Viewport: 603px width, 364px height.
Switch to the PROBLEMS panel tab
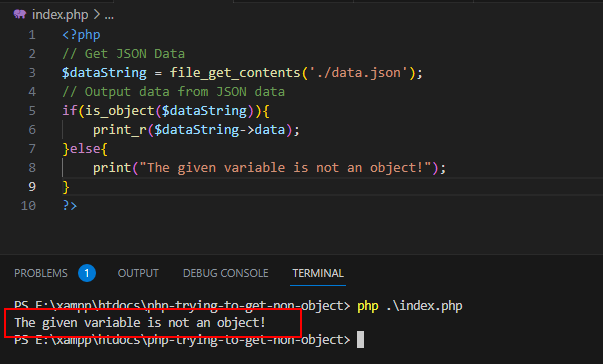41,273
